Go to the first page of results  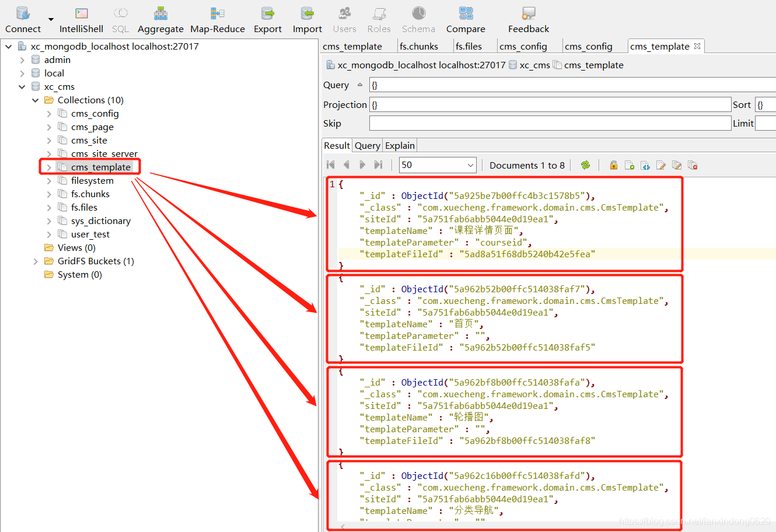pos(331,165)
